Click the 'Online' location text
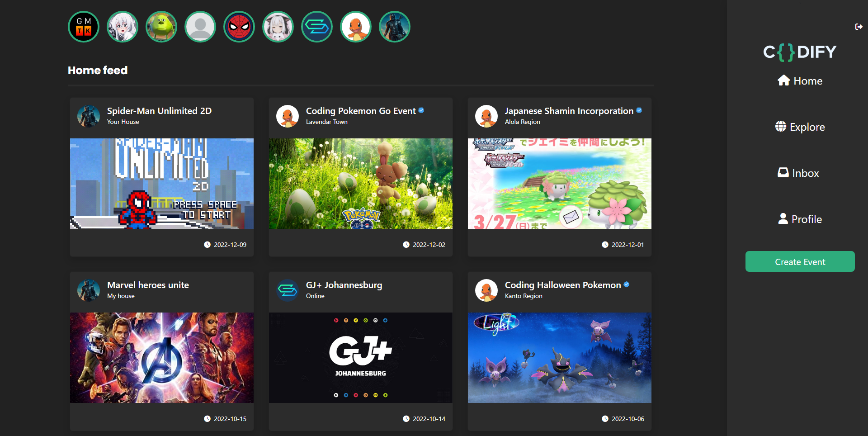868x436 pixels. coord(315,296)
